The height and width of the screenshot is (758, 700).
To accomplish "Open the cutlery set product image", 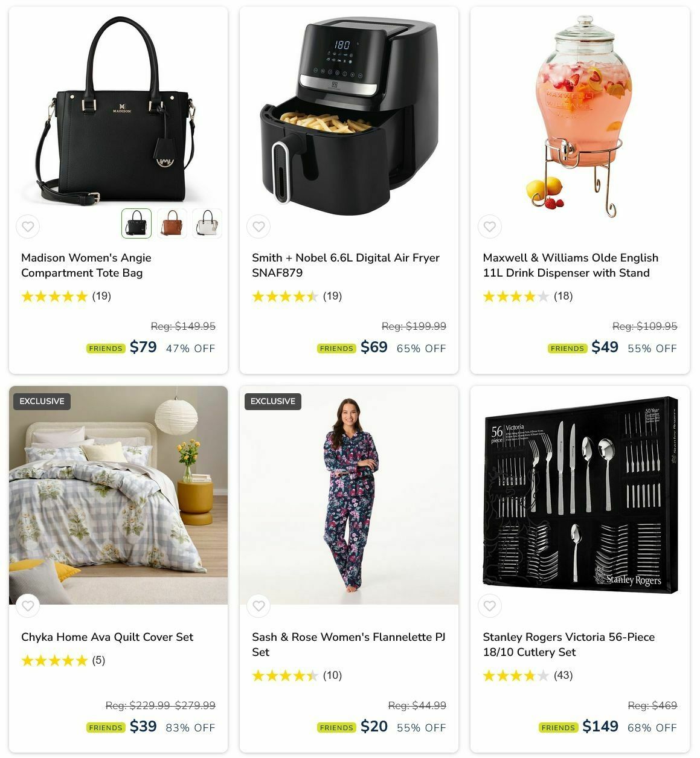I will [x=580, y=495].
